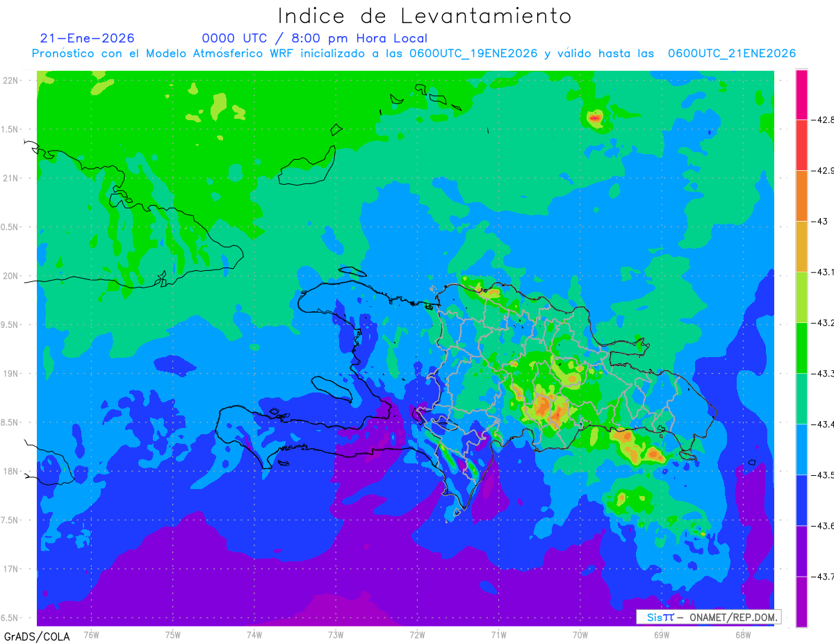The height and width of the screenshot is (644, 834).
Task: Click the 19N latitude label
Action: click(x=11, y=374)
